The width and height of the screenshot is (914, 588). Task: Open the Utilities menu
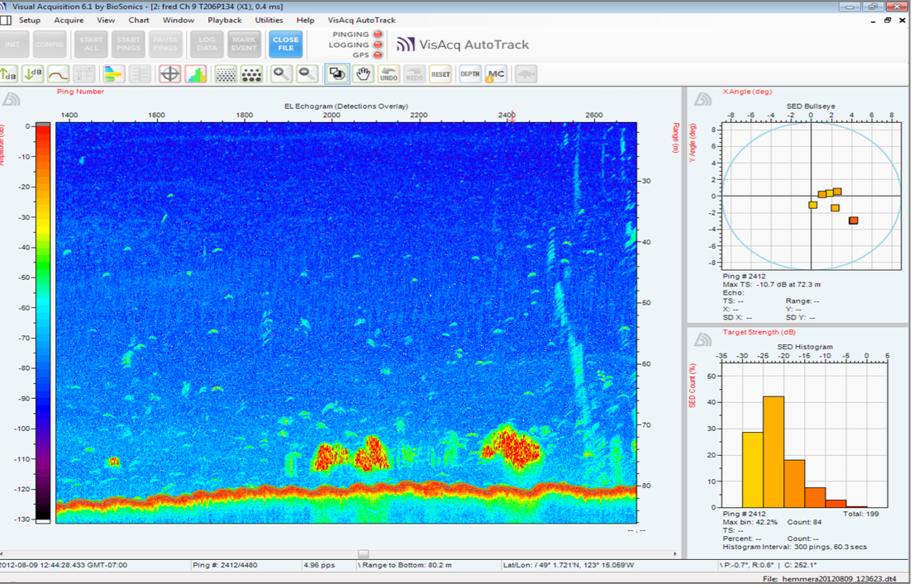[269, 20]
